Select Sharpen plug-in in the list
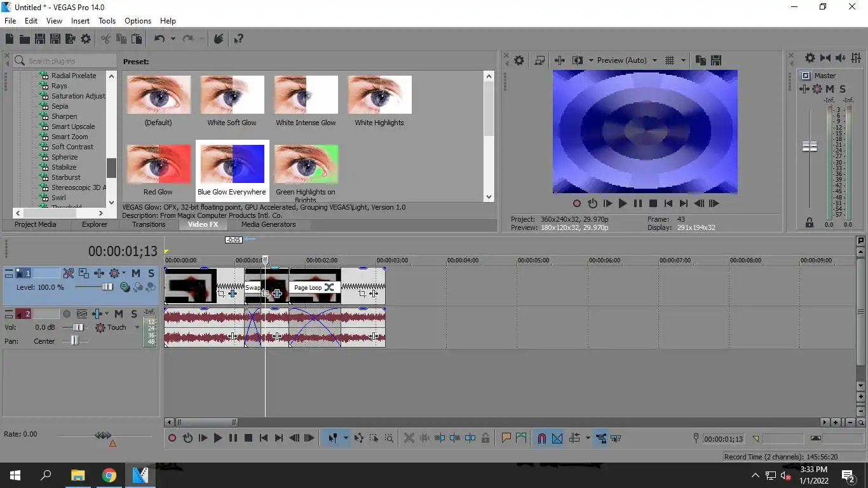Viewport: 868px width, 488px height. [64, 116]
